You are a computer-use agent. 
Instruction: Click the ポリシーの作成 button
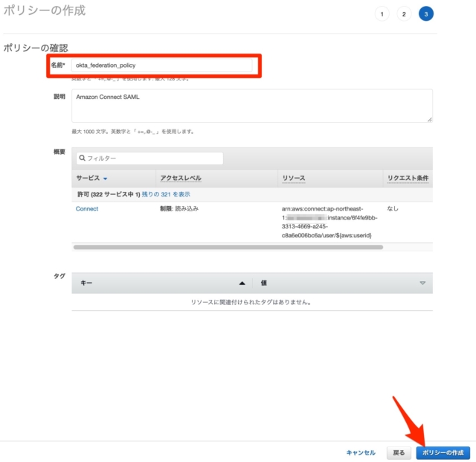[x=443, y=452]
